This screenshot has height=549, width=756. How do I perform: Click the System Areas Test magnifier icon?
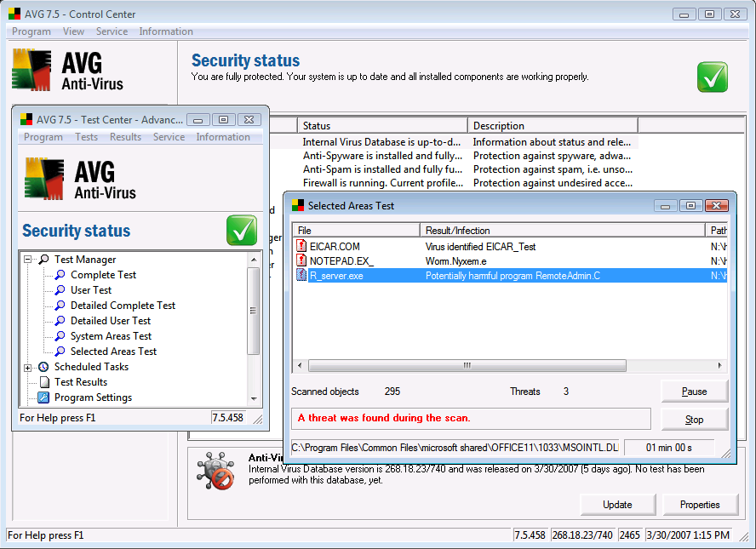[60, 336]
